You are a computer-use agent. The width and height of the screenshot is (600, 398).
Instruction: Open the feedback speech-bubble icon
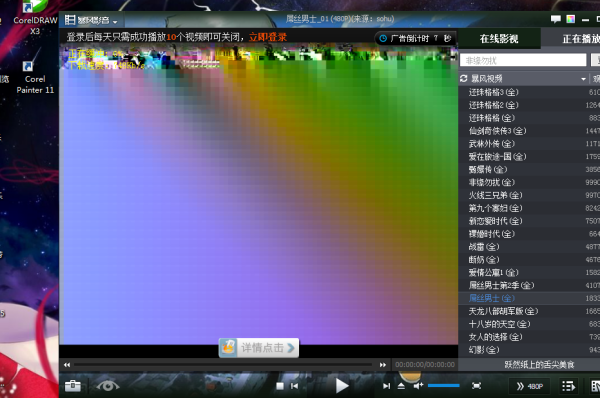(x=556, y=19)
